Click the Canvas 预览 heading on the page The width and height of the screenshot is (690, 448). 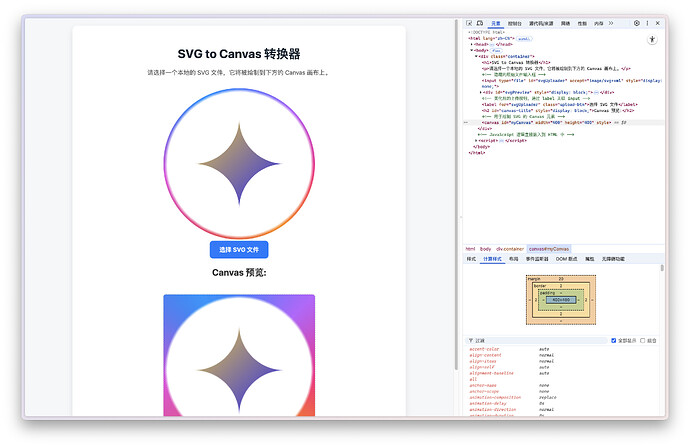click(x=239, y=273)
